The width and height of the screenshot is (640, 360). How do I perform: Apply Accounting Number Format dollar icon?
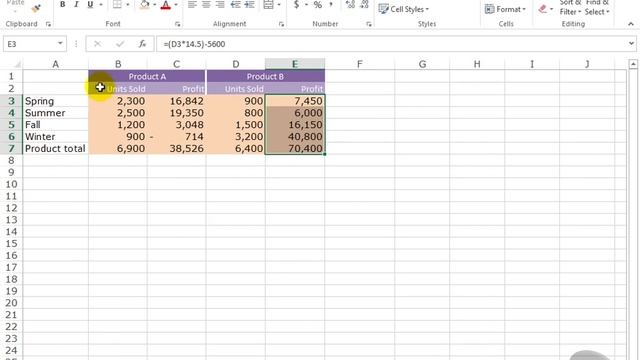pyautogui.click(x=297, y=4)
